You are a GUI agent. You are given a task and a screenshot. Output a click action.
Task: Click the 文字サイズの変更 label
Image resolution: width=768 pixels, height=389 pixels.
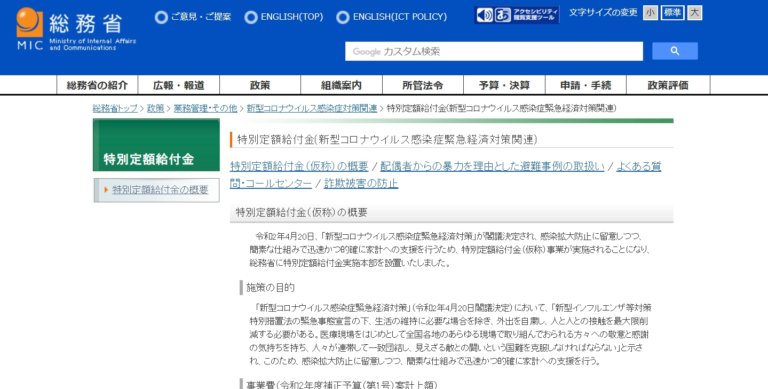tap(603, 13)
